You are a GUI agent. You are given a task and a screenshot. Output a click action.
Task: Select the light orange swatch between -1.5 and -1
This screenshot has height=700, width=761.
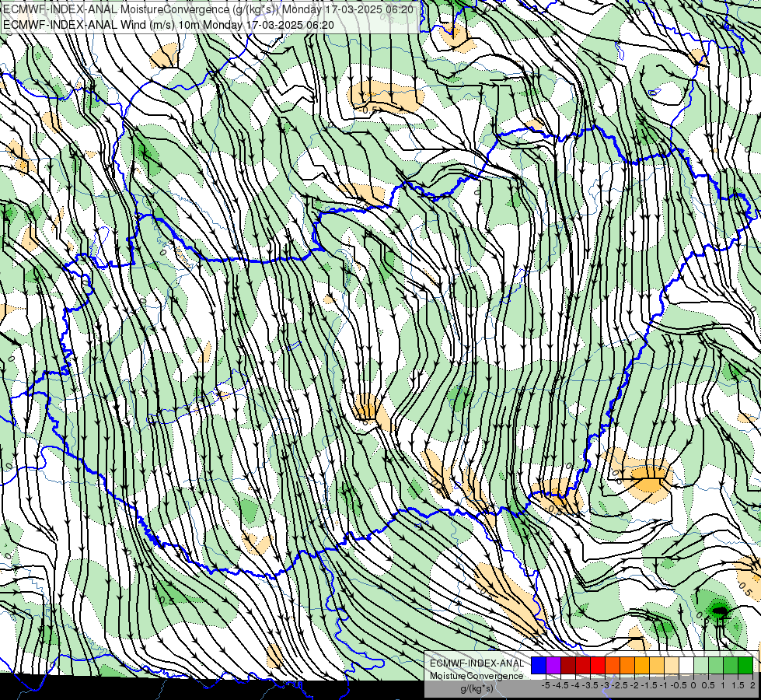pos(657,666)
